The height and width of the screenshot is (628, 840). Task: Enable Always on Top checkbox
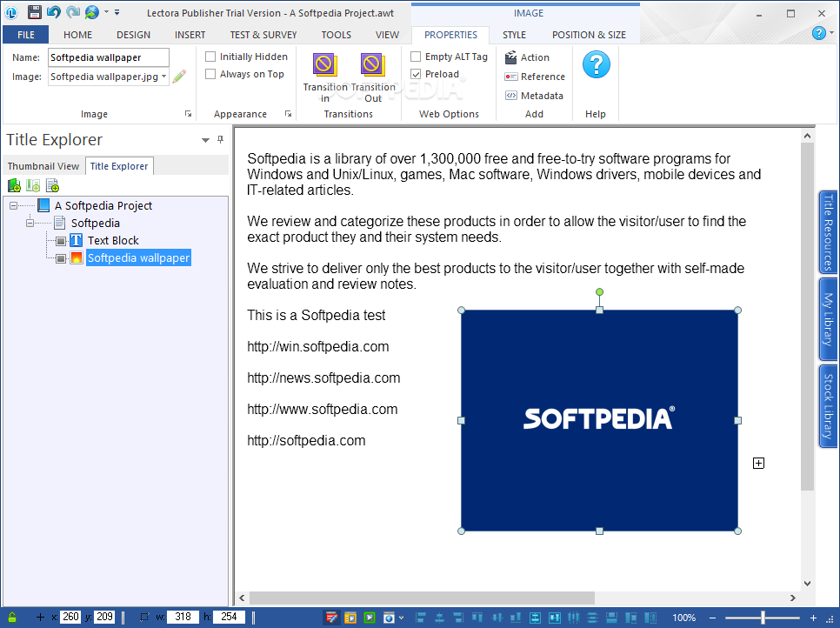(x=210, y=74)
